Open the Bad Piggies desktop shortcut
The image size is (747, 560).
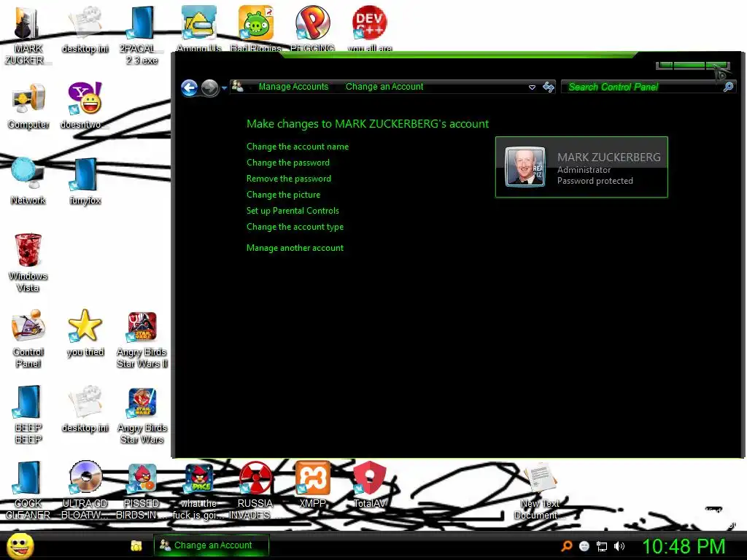point(255,28)
